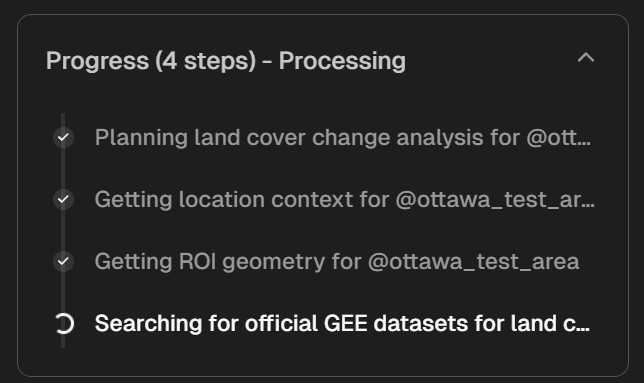This screenshot has height=383, width=644.
Task: Click the word GEE in the active step
Action: [x=345, y=323]
